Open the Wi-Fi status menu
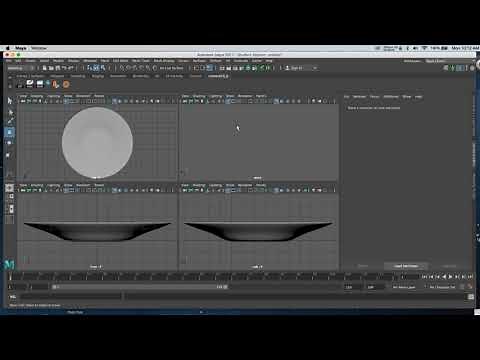The width and height of the screenshot is (480, 360). (x=425, y=48)
